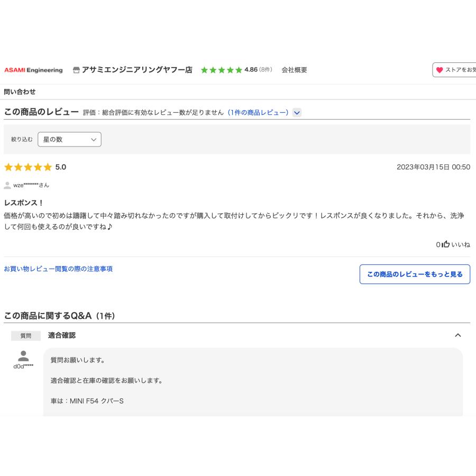Click the green store rating stars
This screenshot has height=476, width=476.
[221, 70]
